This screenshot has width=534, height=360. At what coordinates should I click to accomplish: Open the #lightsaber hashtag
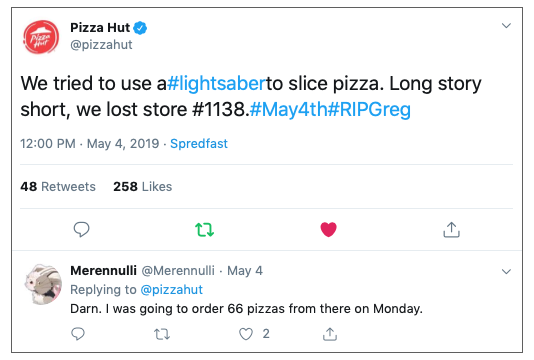(216, 83)
